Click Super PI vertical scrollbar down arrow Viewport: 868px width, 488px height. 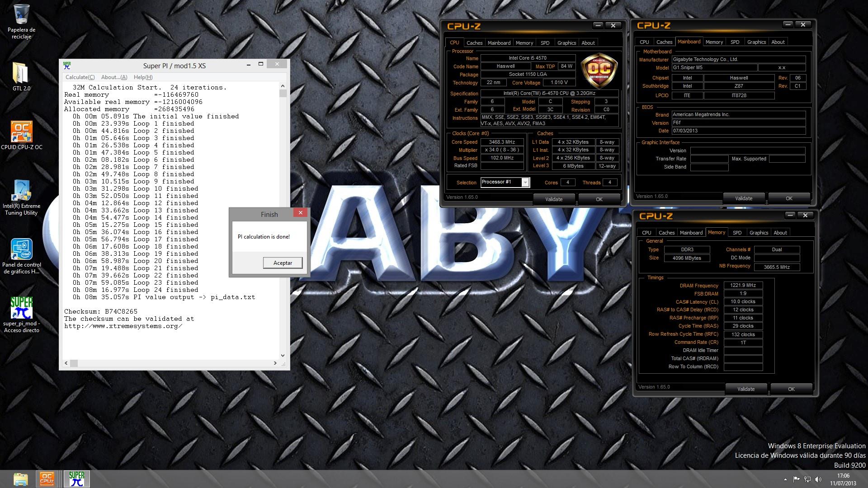pos(283,356)
